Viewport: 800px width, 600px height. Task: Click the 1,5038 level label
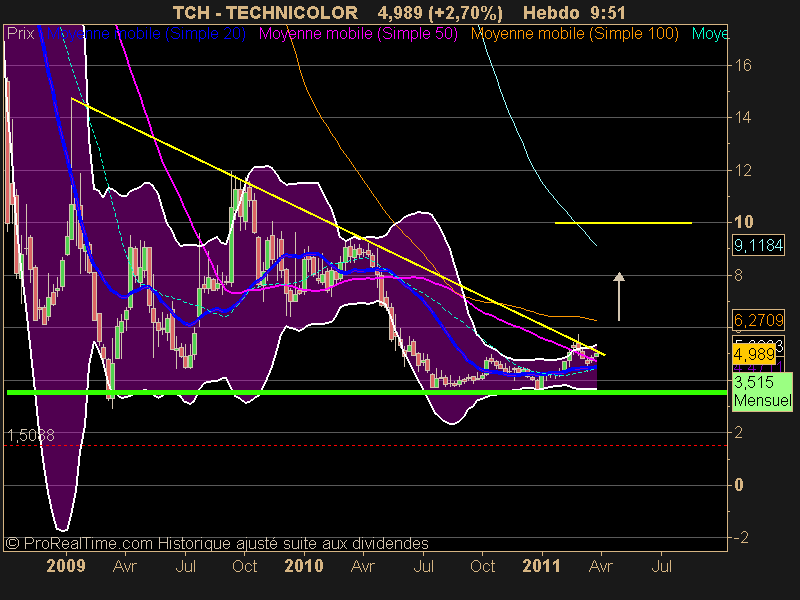[x=31, y=435]
